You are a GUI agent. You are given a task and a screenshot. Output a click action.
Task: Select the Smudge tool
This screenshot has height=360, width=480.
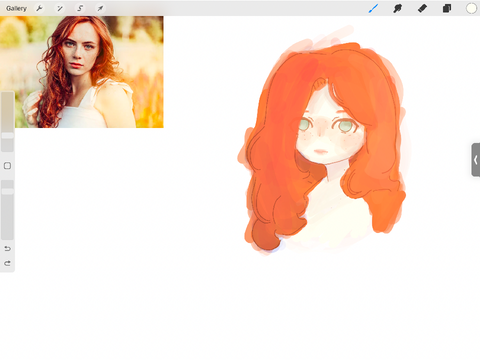coord(397,8)
